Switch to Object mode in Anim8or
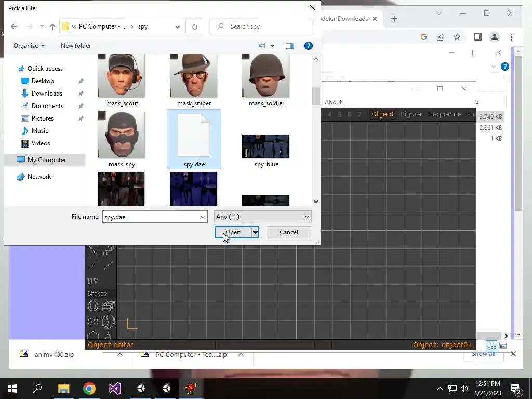Screen dimensions: 532x399 point(383,114)
